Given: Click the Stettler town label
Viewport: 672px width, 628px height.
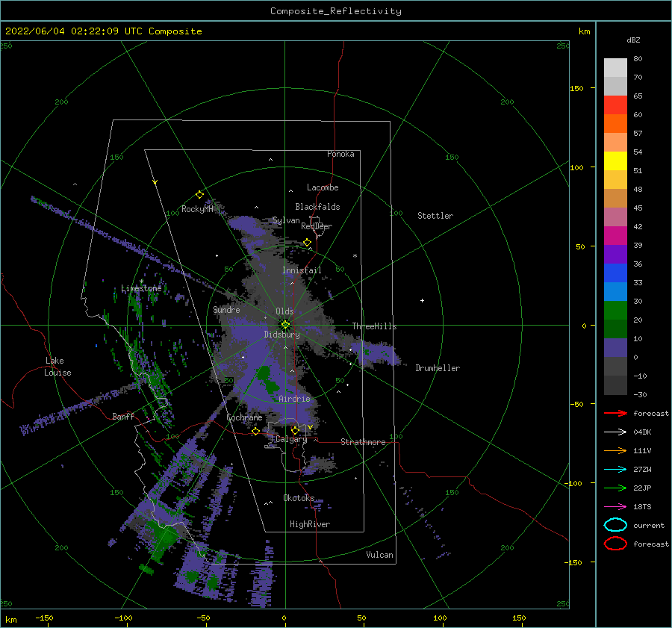Looking at the screenshot, I should (435, 216).
